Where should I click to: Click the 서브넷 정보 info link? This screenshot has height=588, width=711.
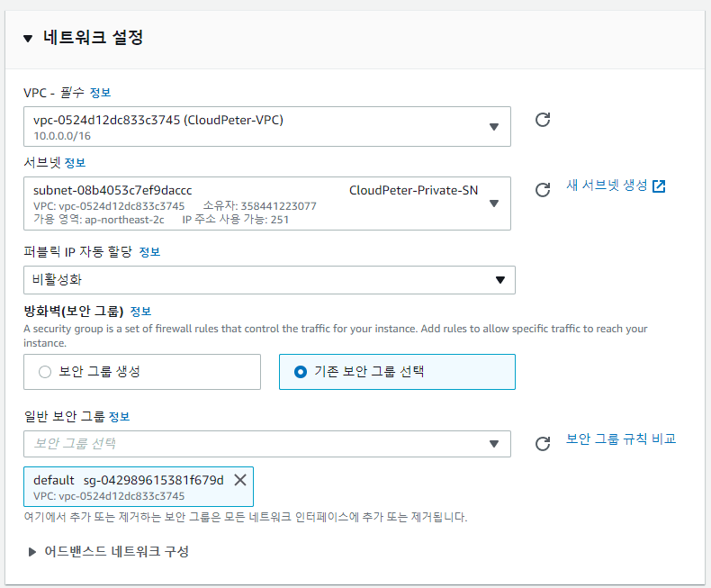point(75,162)
